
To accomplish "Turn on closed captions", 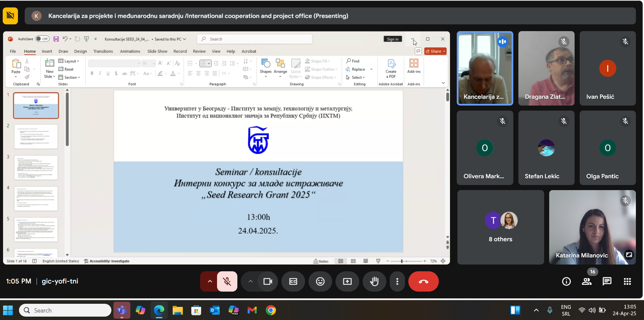I will tap(293, 281).
